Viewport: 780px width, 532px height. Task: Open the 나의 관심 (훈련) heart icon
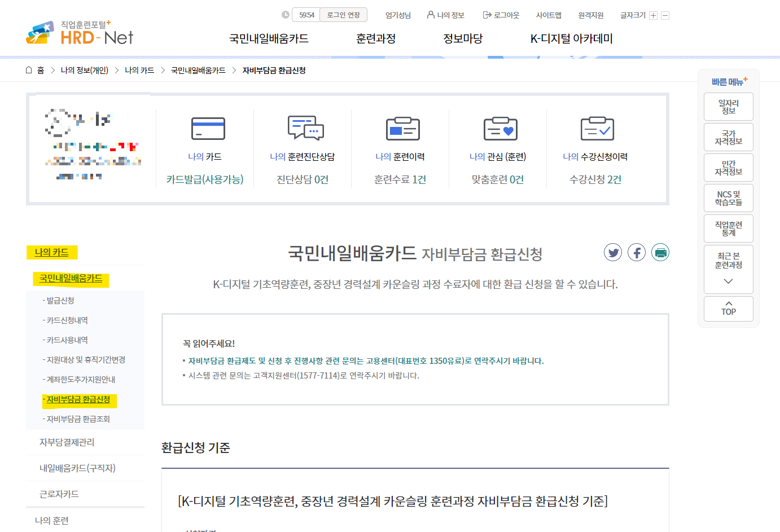501,129
